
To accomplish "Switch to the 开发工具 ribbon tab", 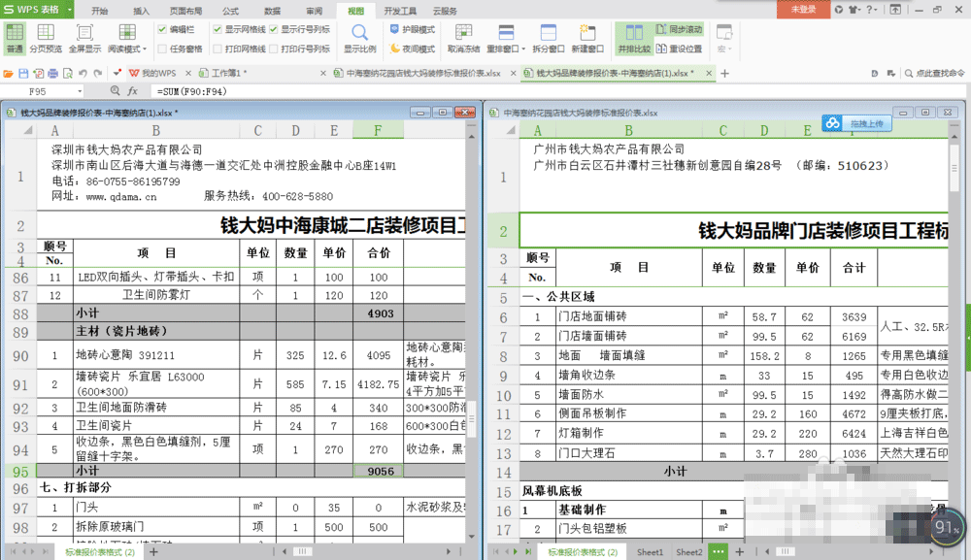I will 399,11.
